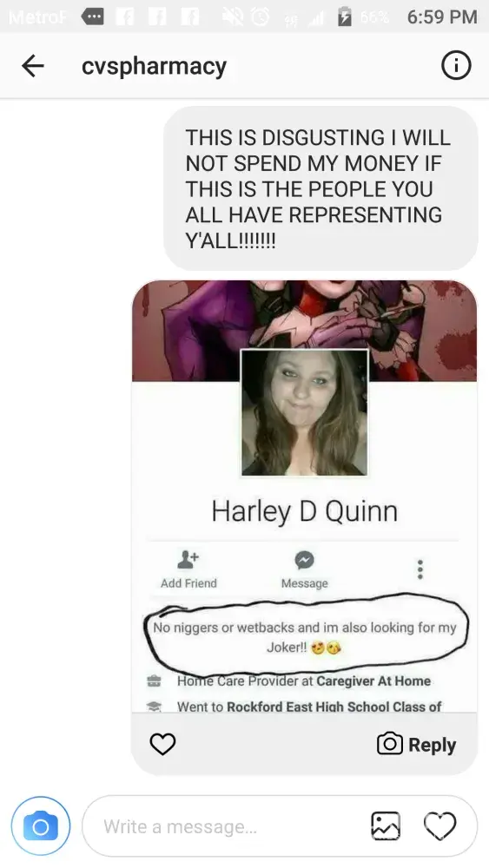This screenshot has width=489, height=868.
Task: Open the three-dot menu in shared profile
Action: (420, 569)
